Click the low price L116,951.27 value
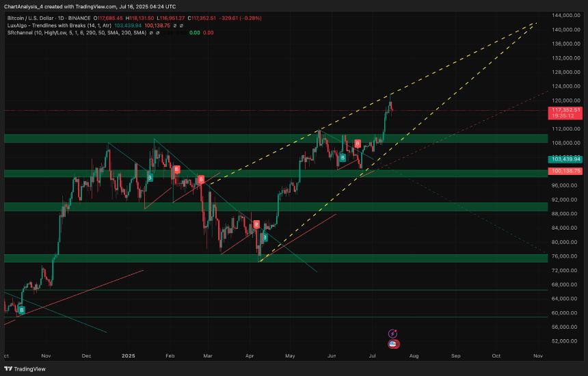588x376 pixels. pyautogui.click(x=171, y=18)
